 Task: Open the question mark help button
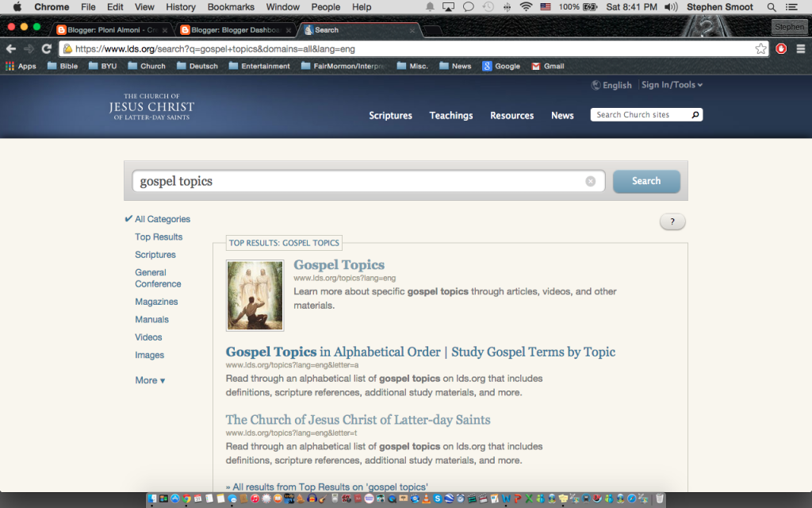pos(672,221)
